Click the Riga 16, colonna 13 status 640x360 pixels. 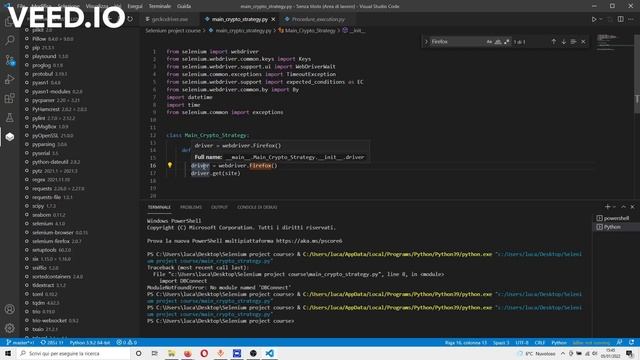tap(466, 342)
